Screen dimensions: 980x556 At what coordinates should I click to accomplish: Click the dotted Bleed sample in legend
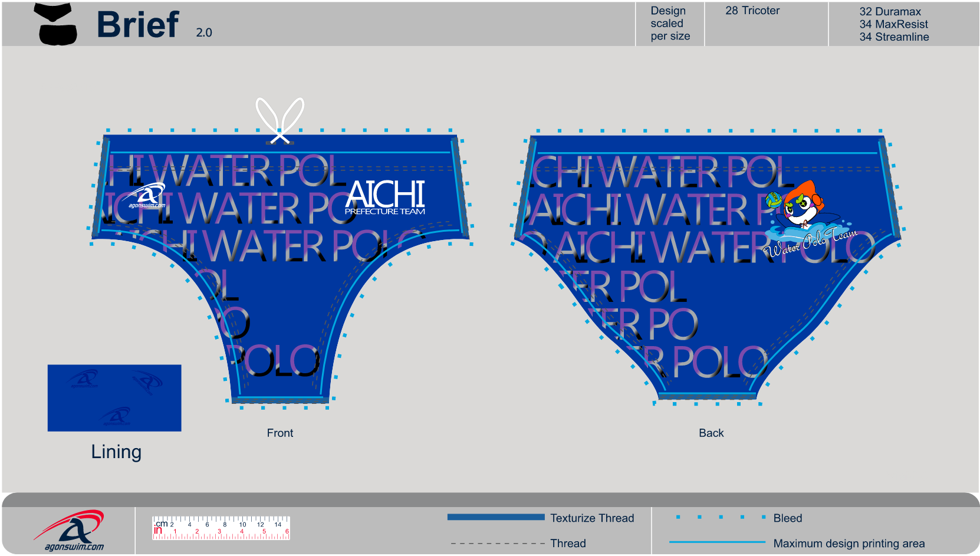[x=721, y=517]
